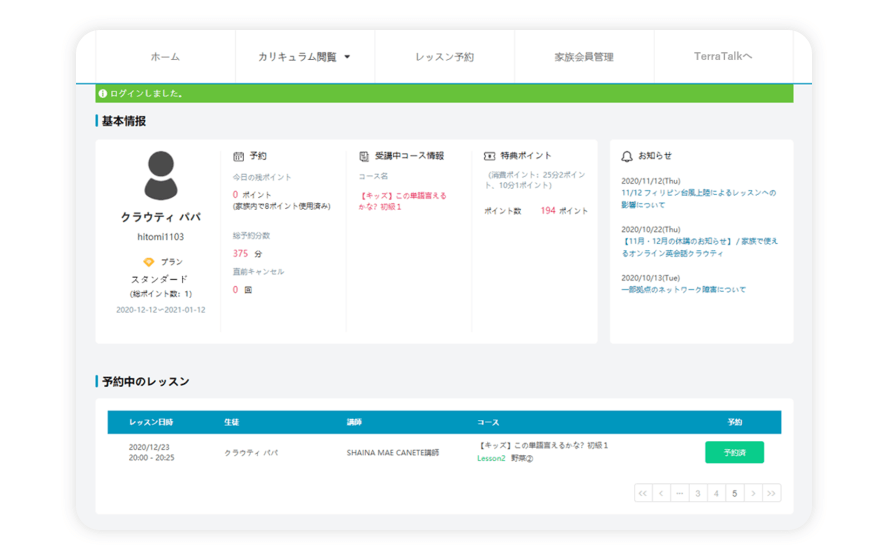Image resolution: width=888 pixels, height=560 pixels.
Task: Click the info icon in the green login banner
Action: click(103, 94)
